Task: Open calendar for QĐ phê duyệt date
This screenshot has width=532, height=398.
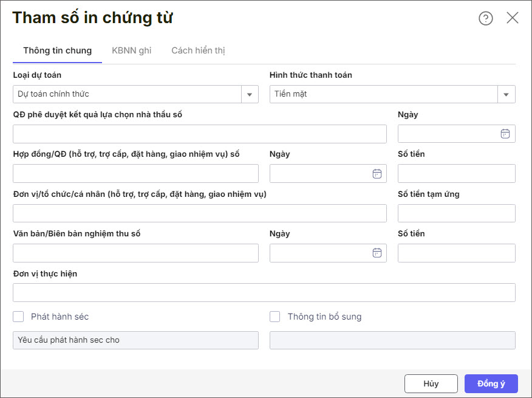Action: [x=505, y=134]
